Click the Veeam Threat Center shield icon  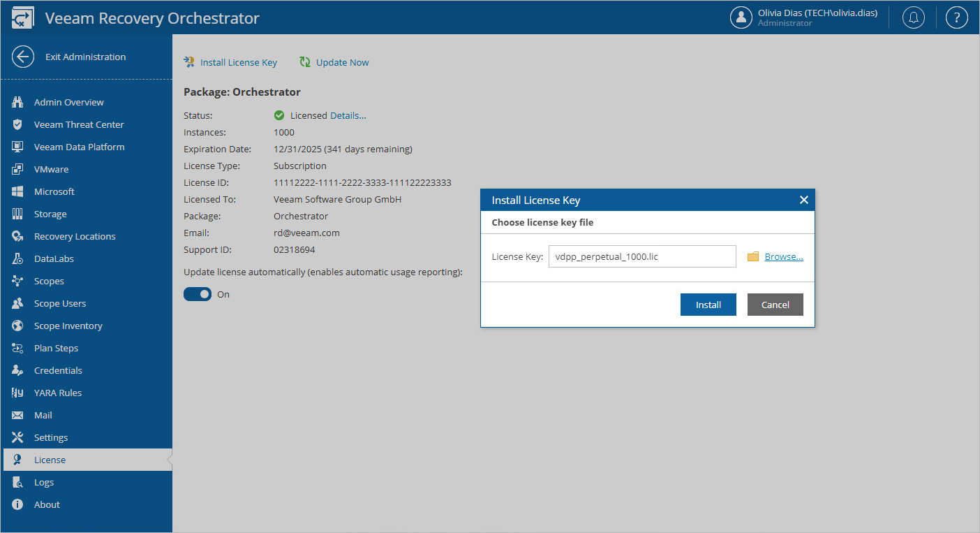(x=18, y=124)
